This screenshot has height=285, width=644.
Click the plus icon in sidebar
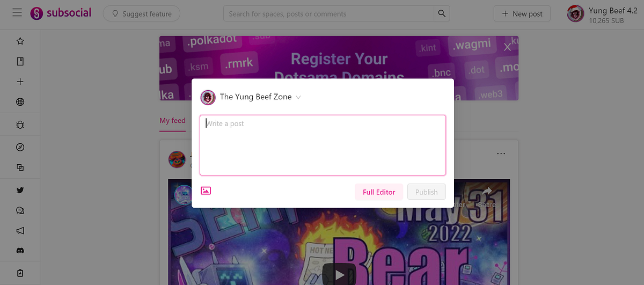click(x=20, y=82)
